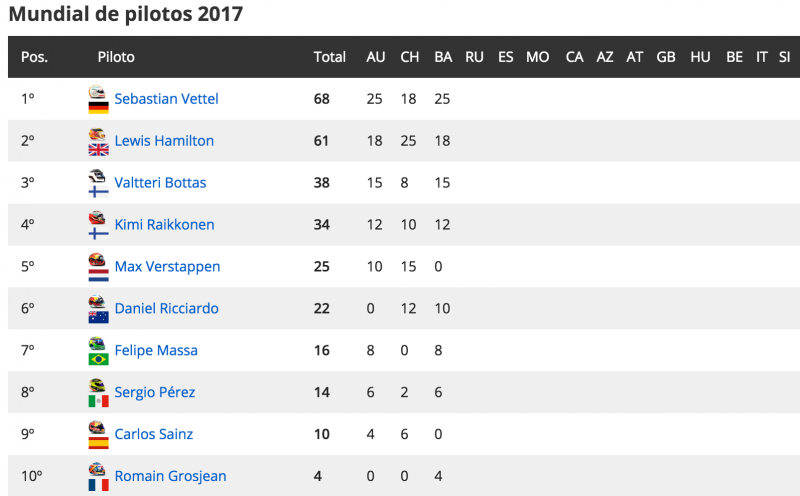Click the Pos. column header
This screenshot has width=800, height=496.
(x=34, y=57)
